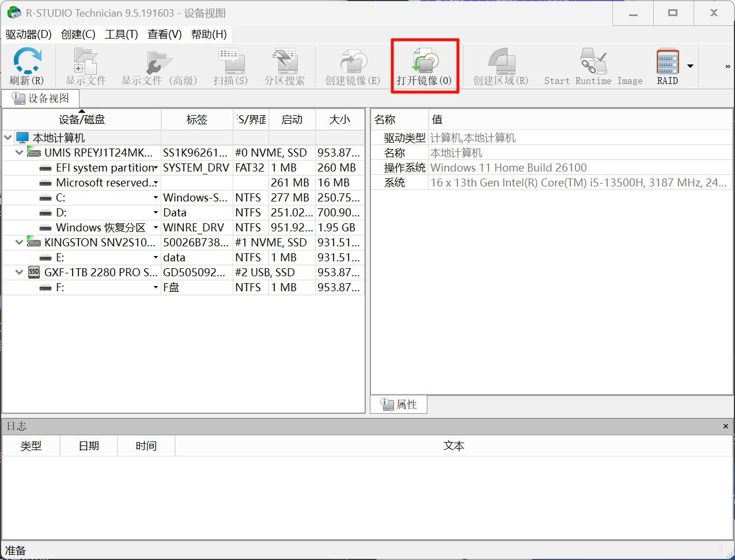Screen dimensions: 735x560
Task: Sort by the 大小 column header
Action: (339, 120)
